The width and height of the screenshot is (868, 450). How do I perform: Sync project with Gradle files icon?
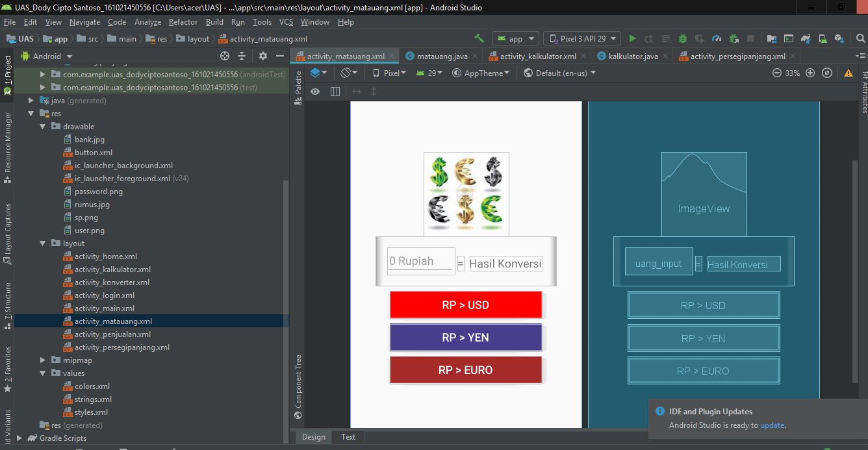pyautogui.click(x=806, y=38)
